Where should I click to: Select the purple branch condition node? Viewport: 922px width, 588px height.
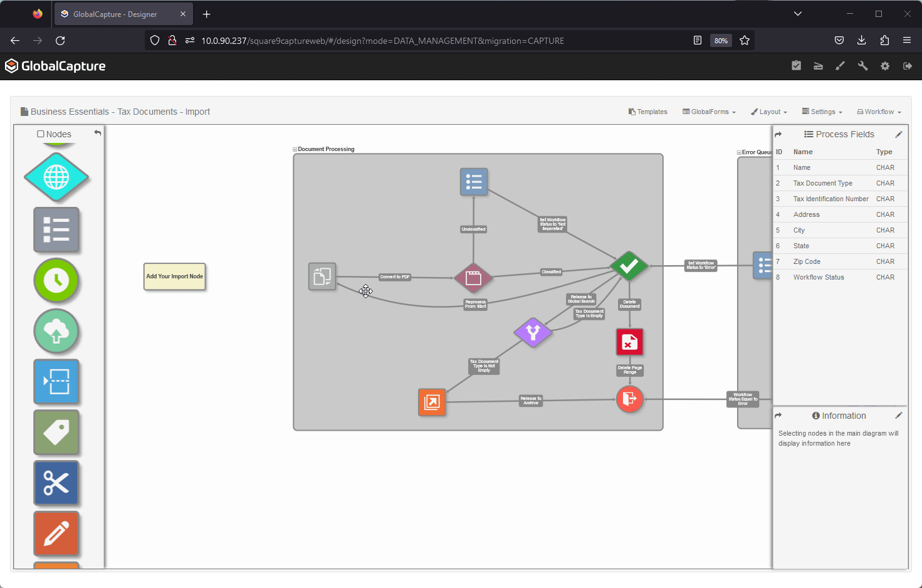533,332
